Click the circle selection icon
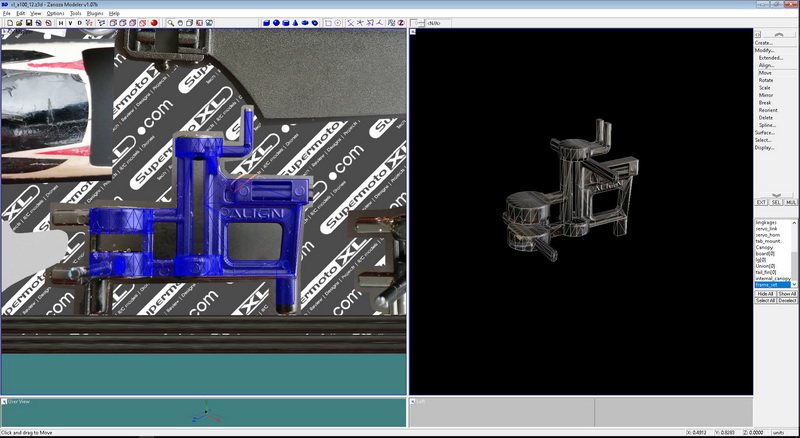This screenshot has height=438, width=800. click(338, 23)
